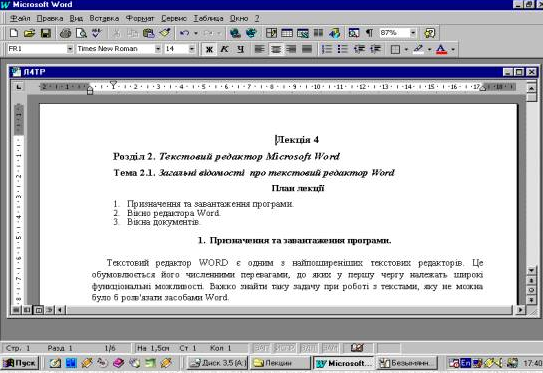Save the document with the floppy disk icon
The image size is (543, 373).
click(x=46, y=33)
